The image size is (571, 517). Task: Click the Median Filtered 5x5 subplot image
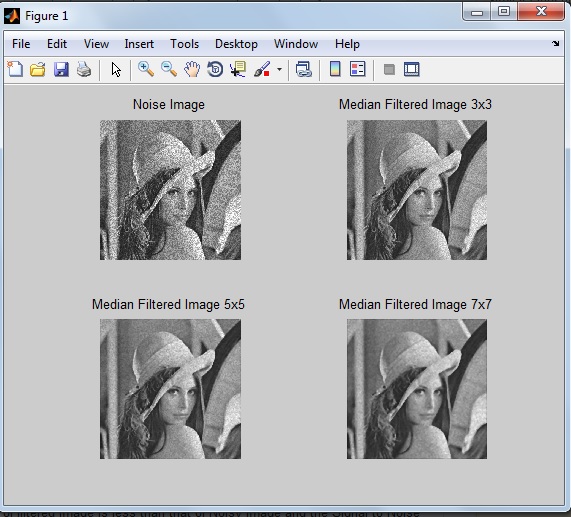tap(170, 389)
